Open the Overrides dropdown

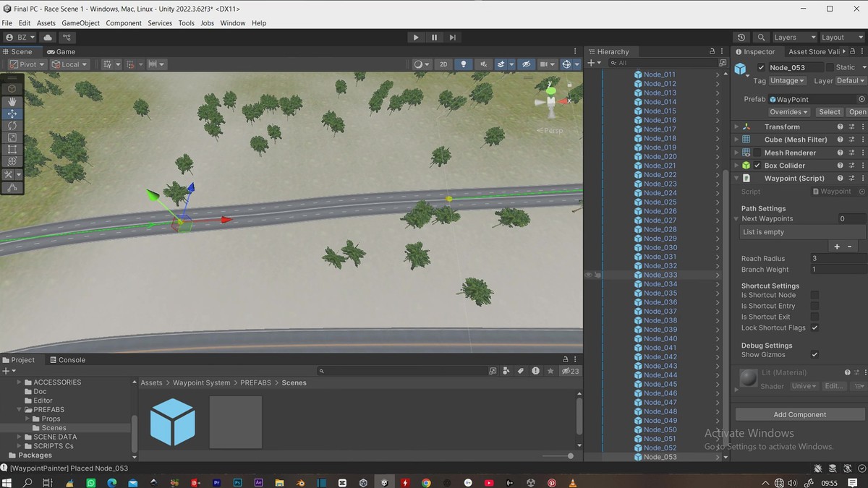click(788, 112)
